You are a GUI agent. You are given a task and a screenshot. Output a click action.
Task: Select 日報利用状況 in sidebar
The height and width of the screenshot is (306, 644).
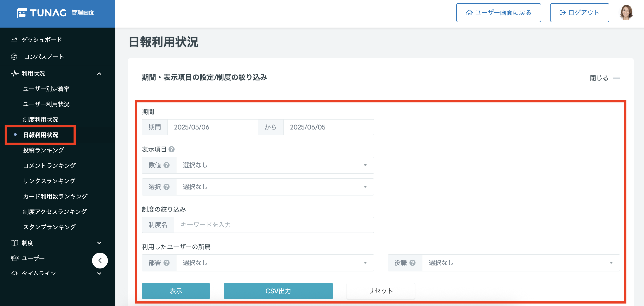[x=40, y=135]
